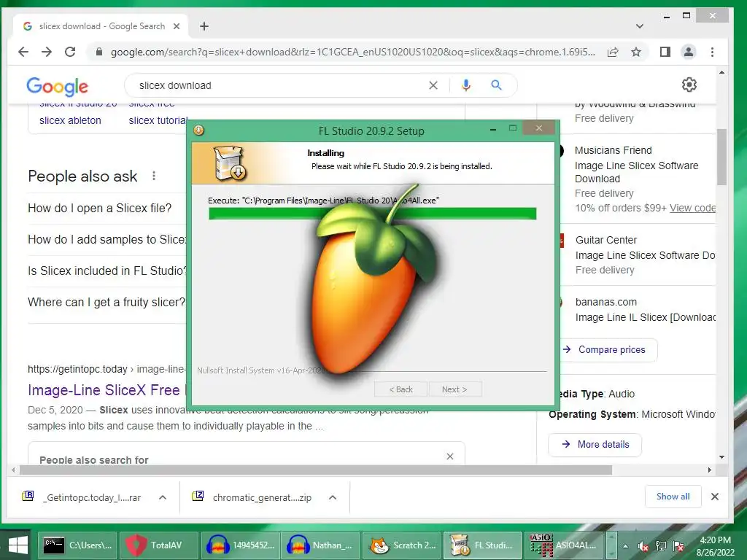The height and width of the screenshot is (560, 747).
Task: Go back using Chrome's back arrow
Action: tap(23, 52)
